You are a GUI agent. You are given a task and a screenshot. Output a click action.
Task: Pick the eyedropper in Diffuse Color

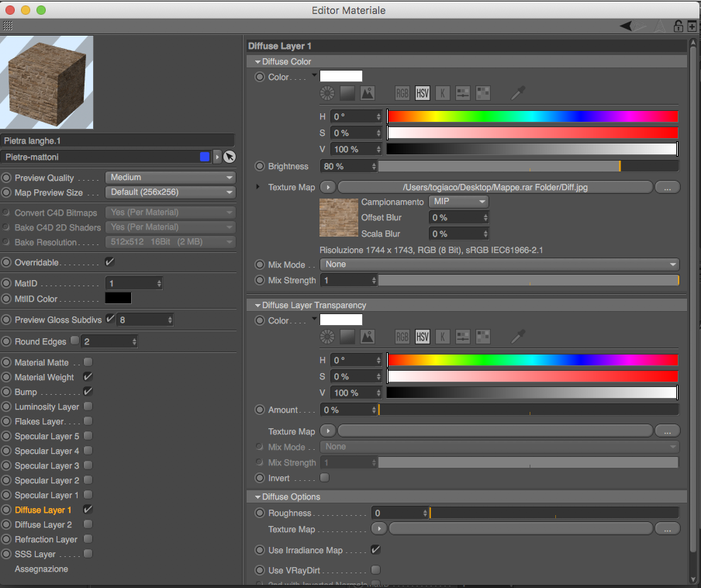pos(518,93)
